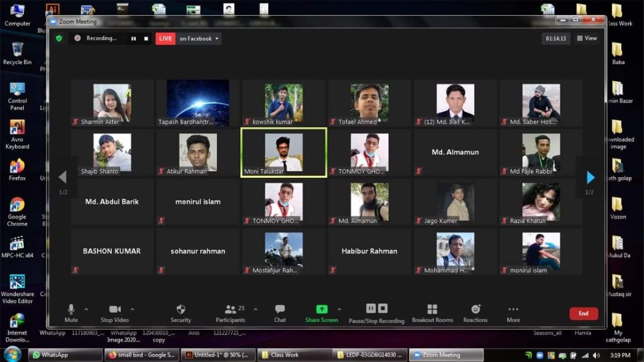Click the green Share Screen icon
This screenshot has height=362, width=644.
(321, 309)
